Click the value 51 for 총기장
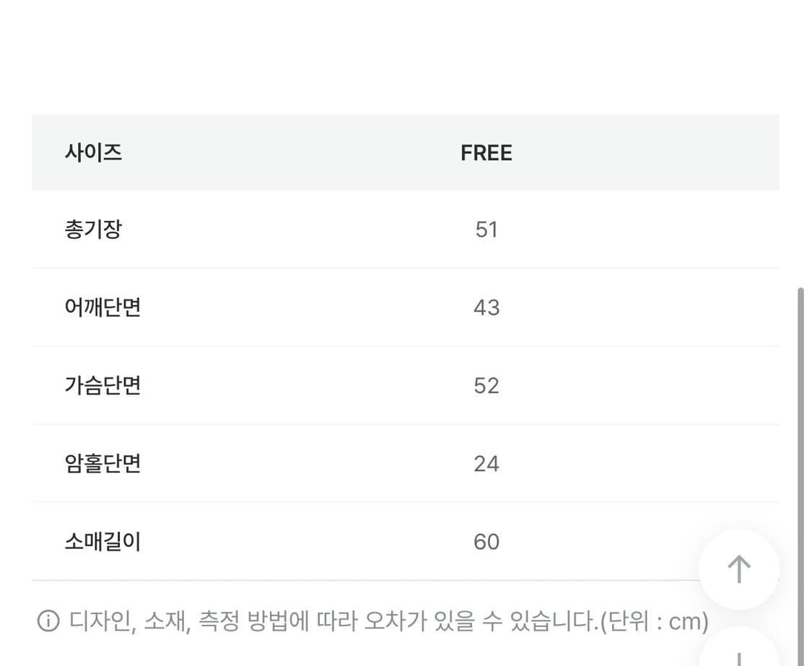The height and width of the screenshot is (666, 812). [x=487, y=229]
